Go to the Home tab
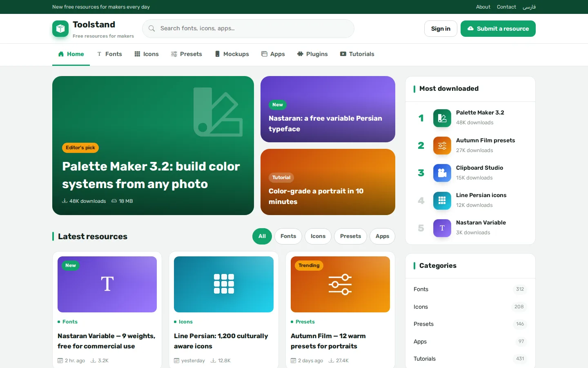Screen dimensions: 588x368 [x=71, y=54]
